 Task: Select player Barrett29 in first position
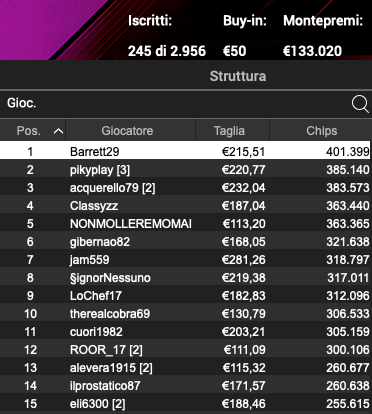(185, 152)
